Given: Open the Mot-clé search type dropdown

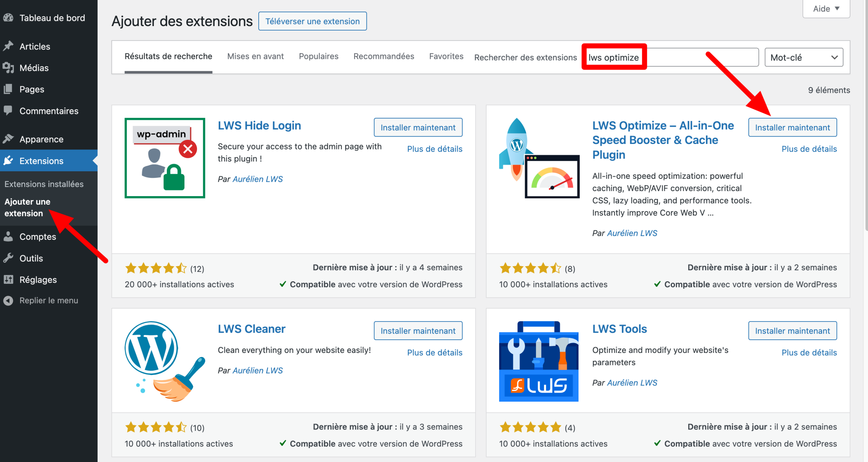Looking at the screenshot, I should (x=804, y=57).
